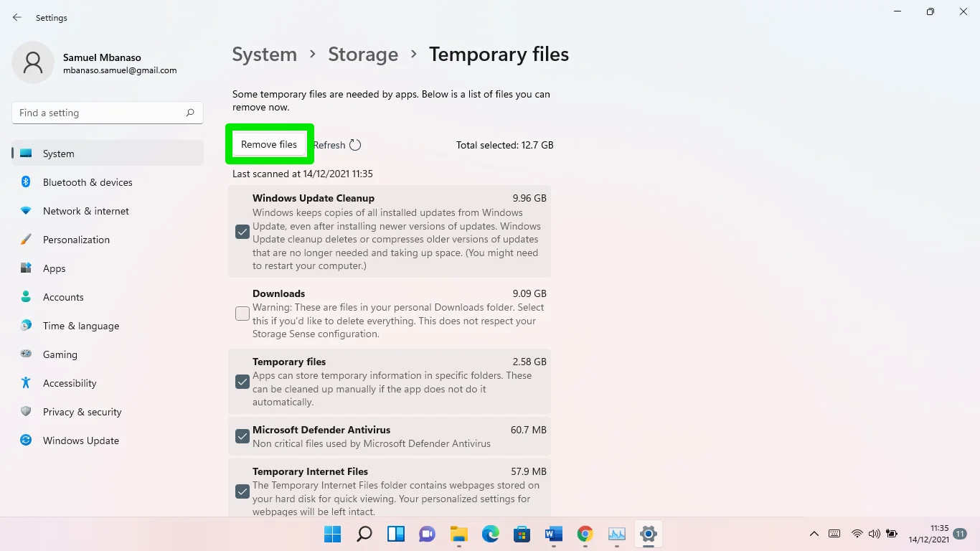This screenshot has width=980, height=551.
Task: Open Microsoft Store from taskbar
Action: pyautogui.click(x=522, y=534)
